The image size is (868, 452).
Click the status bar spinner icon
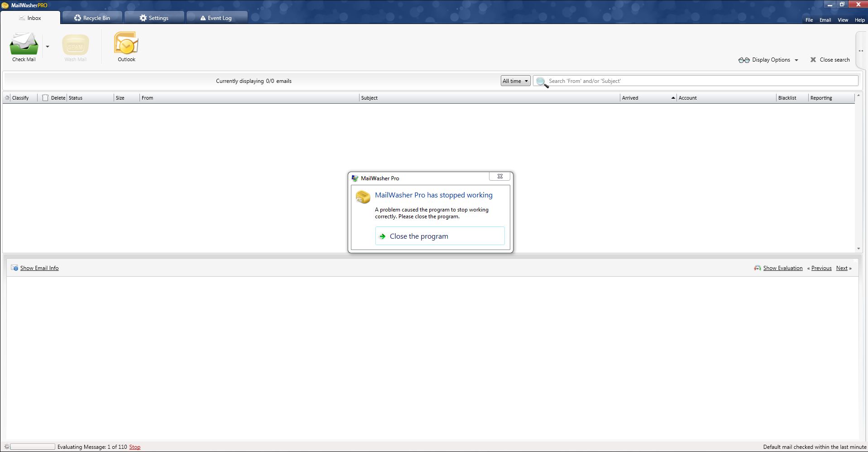6,447
